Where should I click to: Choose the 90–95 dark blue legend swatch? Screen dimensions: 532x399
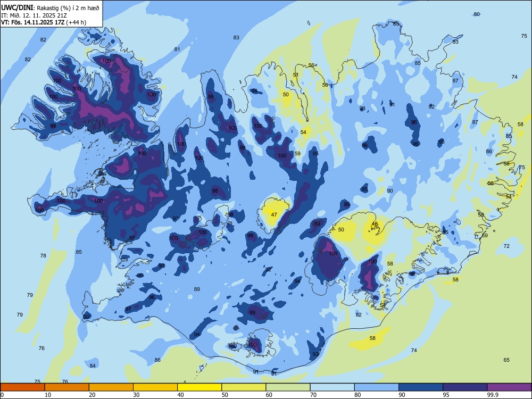(x=421, y=387)
